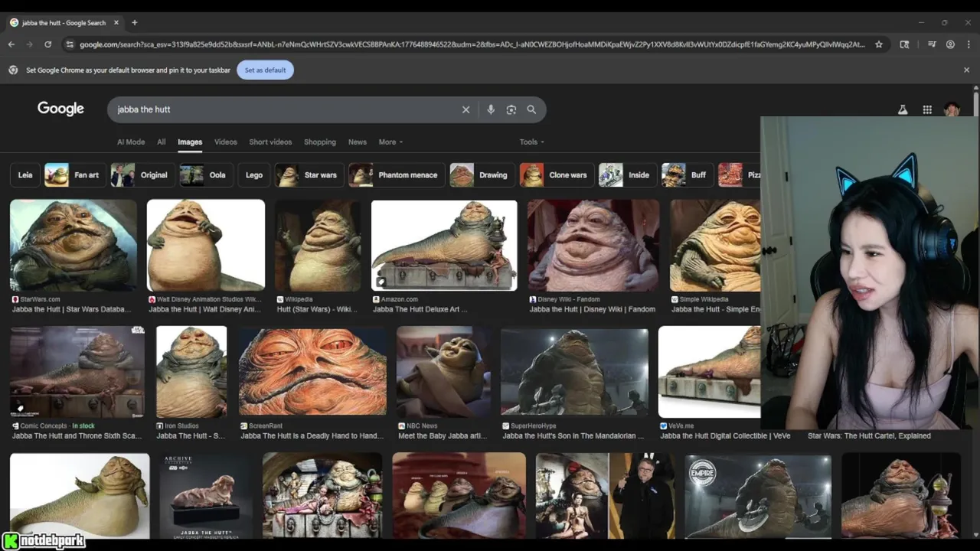
Task: Close the 'jabba the hutt - Google Search' tab
Action: [116, 23]
